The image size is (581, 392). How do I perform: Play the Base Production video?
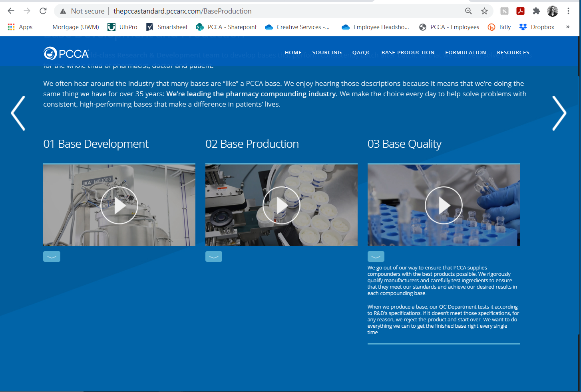tap(281, 205)
